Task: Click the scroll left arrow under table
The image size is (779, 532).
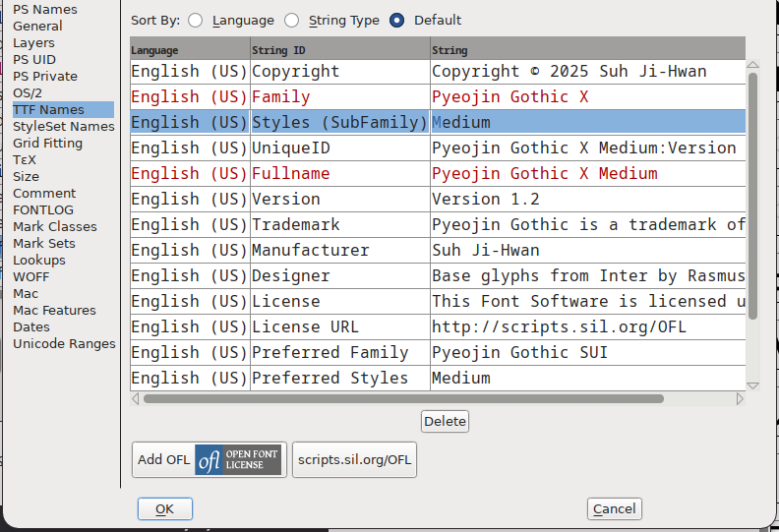Action: pos(136,399)
